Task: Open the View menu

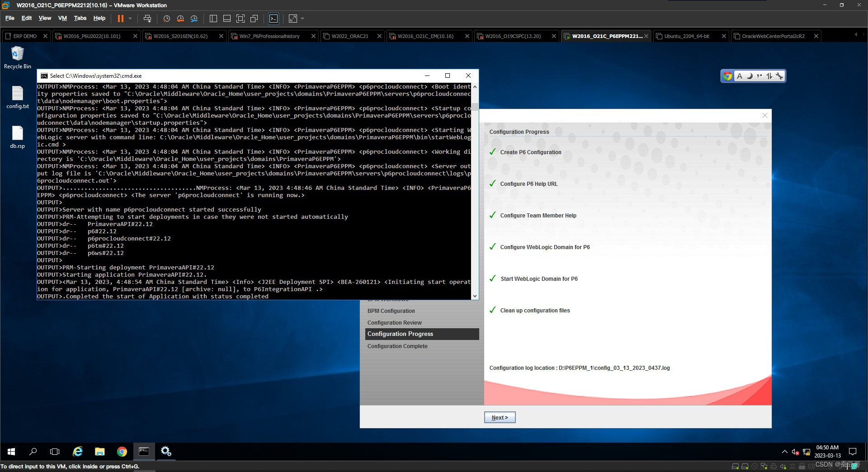Action: click(45, 18)
